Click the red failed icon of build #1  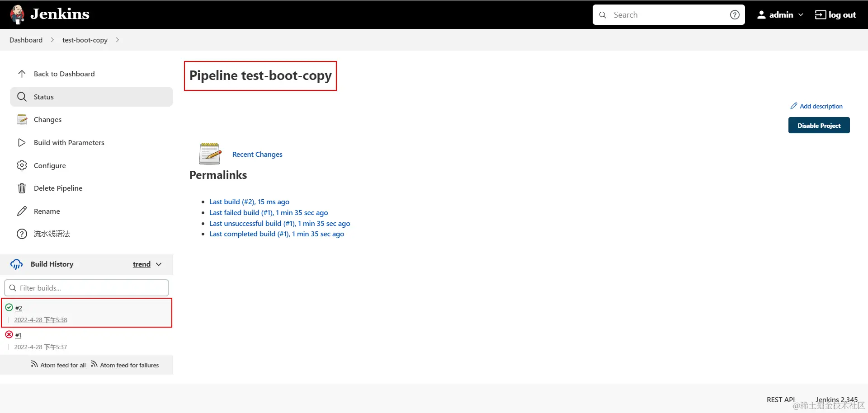[9, 334]
